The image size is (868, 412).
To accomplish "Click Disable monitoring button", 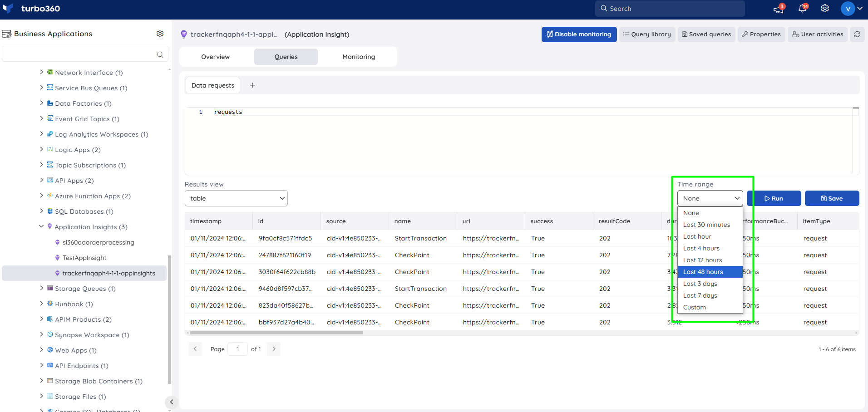I will pos(579,34).
